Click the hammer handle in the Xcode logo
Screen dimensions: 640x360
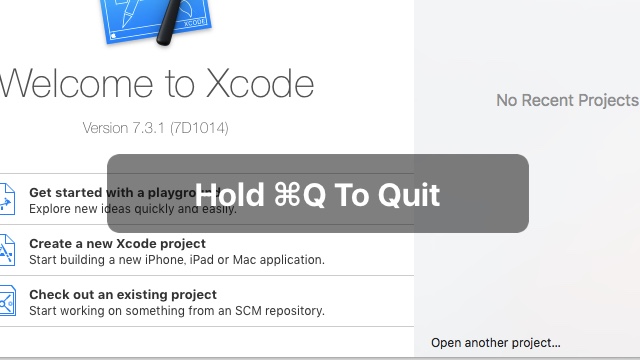(170, 22)
